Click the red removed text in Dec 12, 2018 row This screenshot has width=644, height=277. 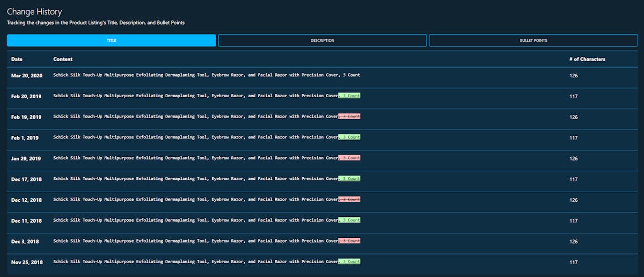[x=349, y=199]
